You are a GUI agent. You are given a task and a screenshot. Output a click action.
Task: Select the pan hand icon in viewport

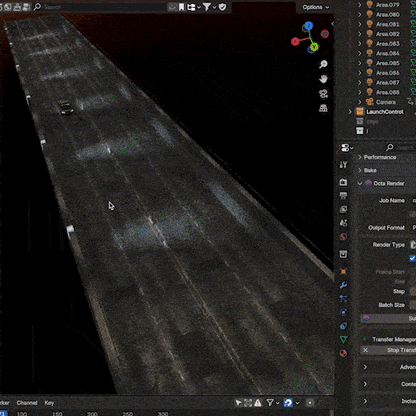pyautogui.click(x=323, y=79)
